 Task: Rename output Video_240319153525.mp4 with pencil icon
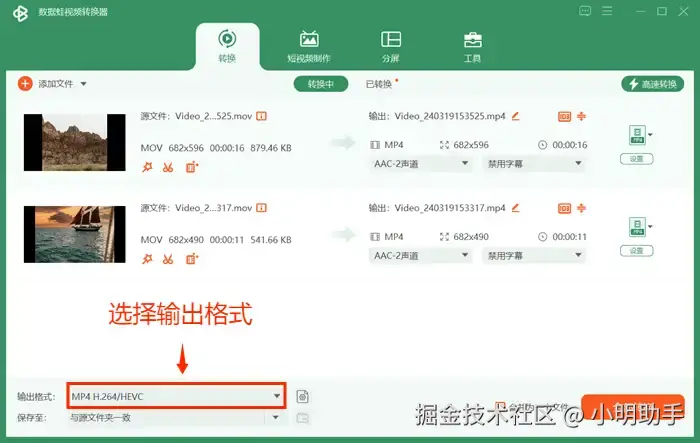coord(516,116)
